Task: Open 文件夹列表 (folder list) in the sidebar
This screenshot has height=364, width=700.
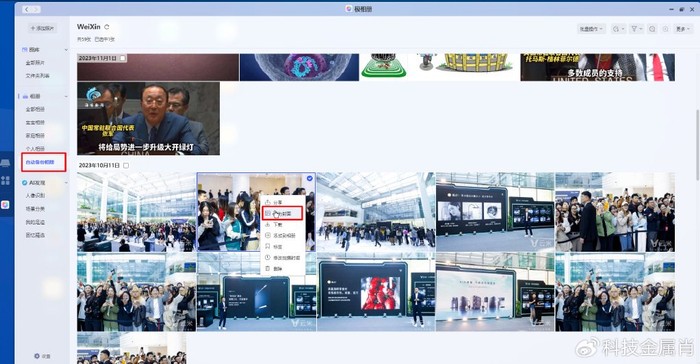Action: click(x=38, y=75)
